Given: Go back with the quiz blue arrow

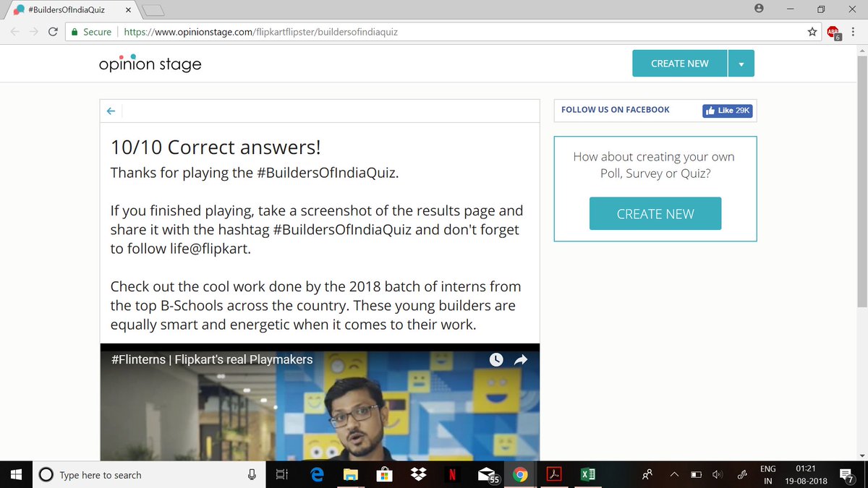Looking at the screenshot, I should [111, 111].
